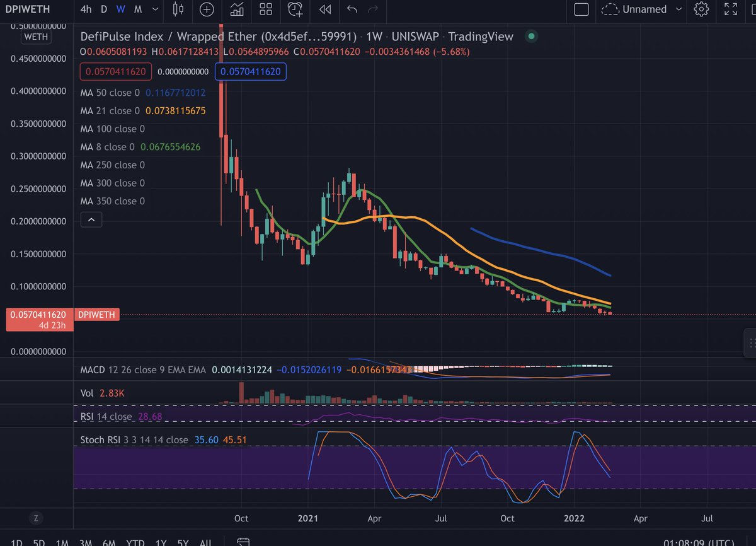The image size is (756, 546).
Task: Select the YTD date range
Action: tap(134, 542)
